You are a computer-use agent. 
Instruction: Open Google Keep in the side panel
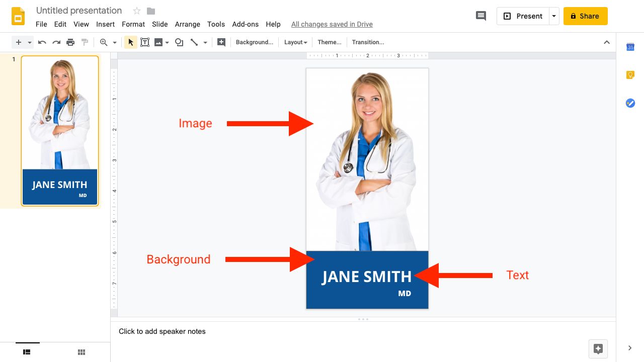tap(630, 75)
